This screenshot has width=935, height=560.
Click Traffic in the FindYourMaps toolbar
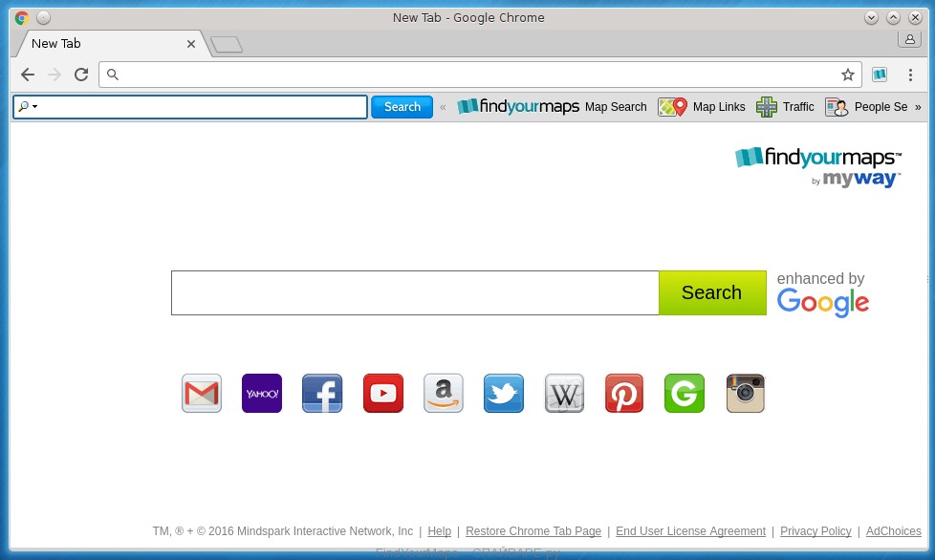[x=786, y=107]
